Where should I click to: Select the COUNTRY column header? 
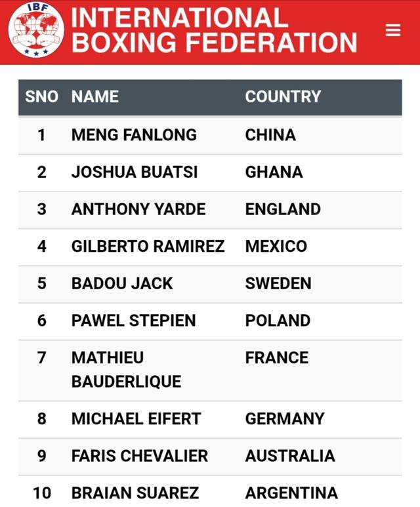pyautogui.click(x=283, y=96)
